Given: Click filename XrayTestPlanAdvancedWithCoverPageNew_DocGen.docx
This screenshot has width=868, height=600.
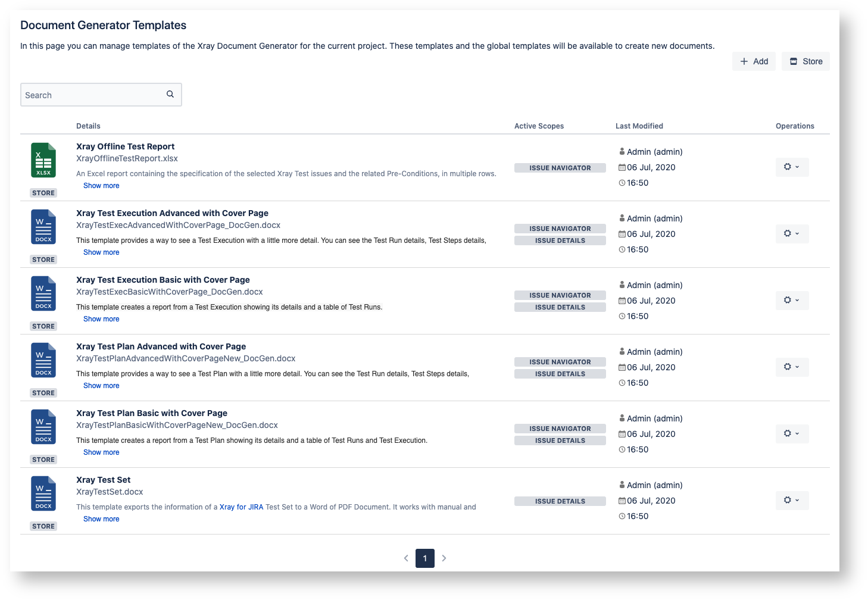Looking at the screenshot, I should point(186,358).
